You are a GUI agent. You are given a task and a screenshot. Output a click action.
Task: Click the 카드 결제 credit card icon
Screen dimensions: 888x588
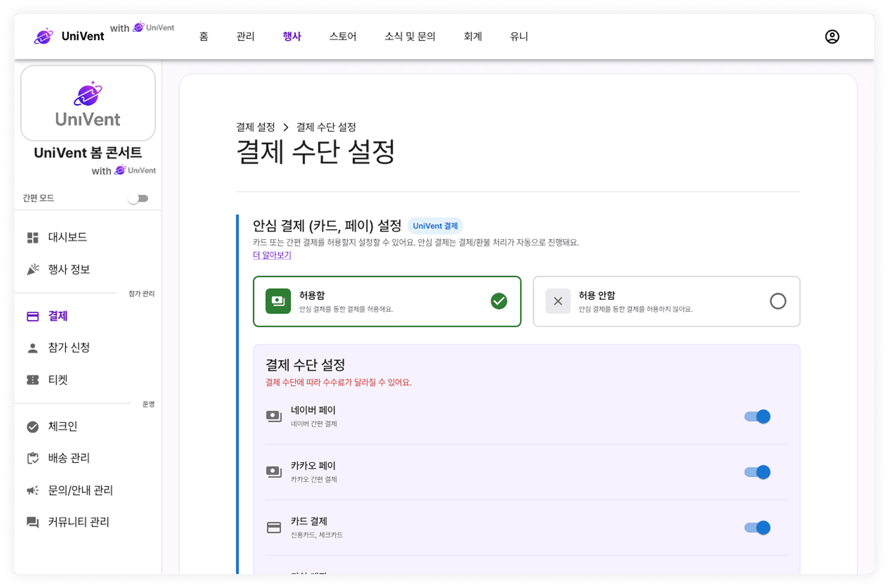click(274, 527)
